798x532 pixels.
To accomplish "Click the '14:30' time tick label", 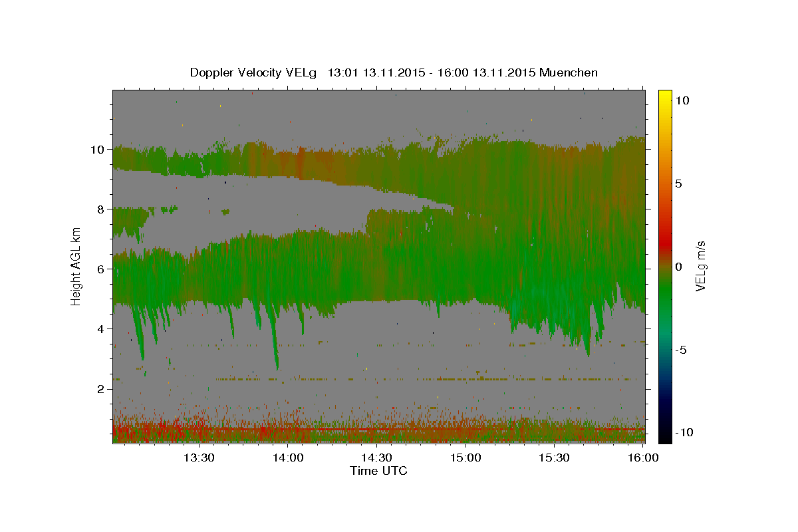I will tap(376, 458).
